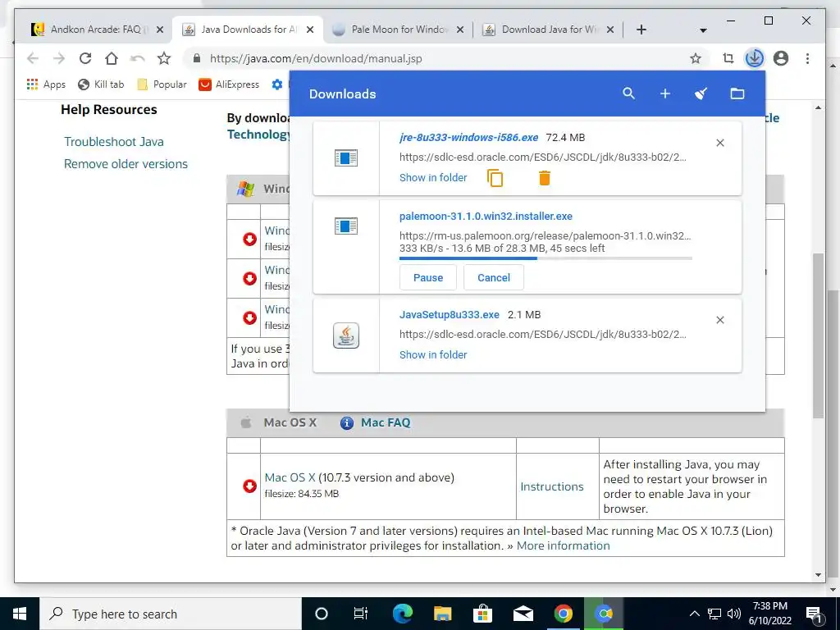Open Mac OS X Instructions link

[x=552, y=486]
